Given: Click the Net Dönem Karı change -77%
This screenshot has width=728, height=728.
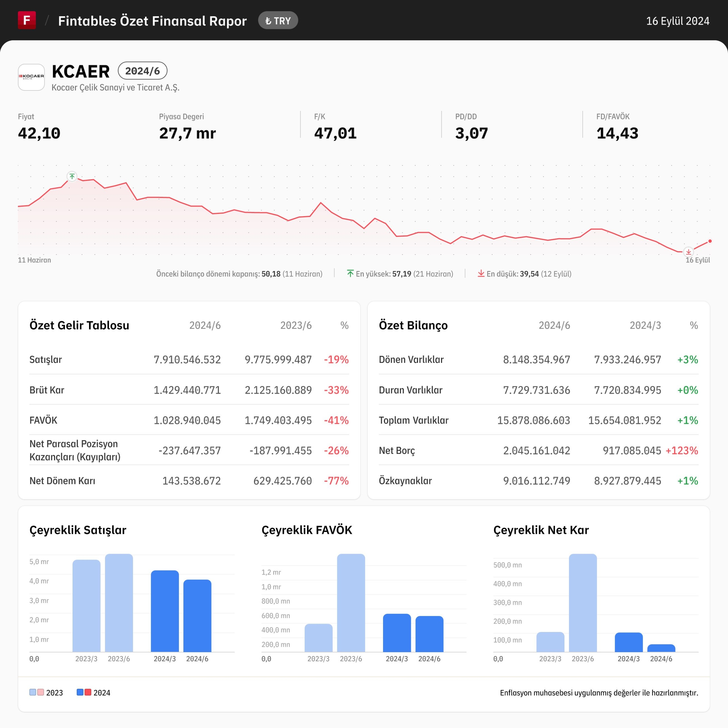Looking at the screenshot, I should pos(336,481).
